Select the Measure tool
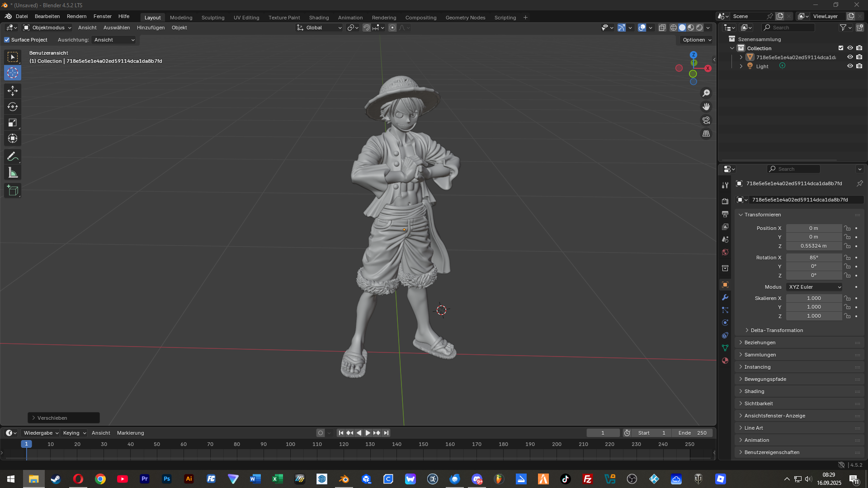 click(13, 173)
